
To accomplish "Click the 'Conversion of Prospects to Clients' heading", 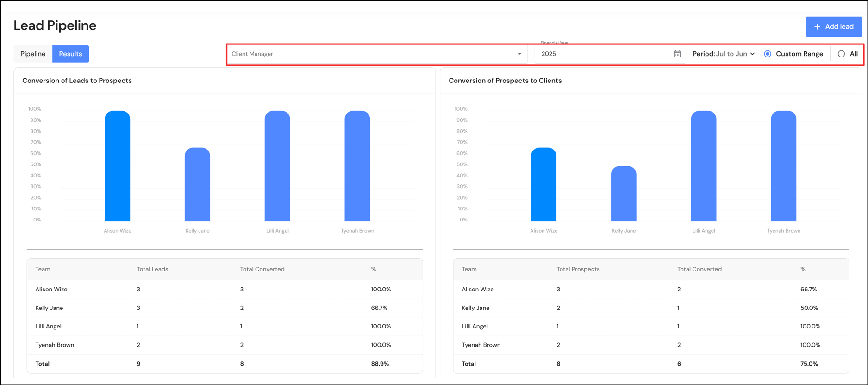I will tap(505, 81).
